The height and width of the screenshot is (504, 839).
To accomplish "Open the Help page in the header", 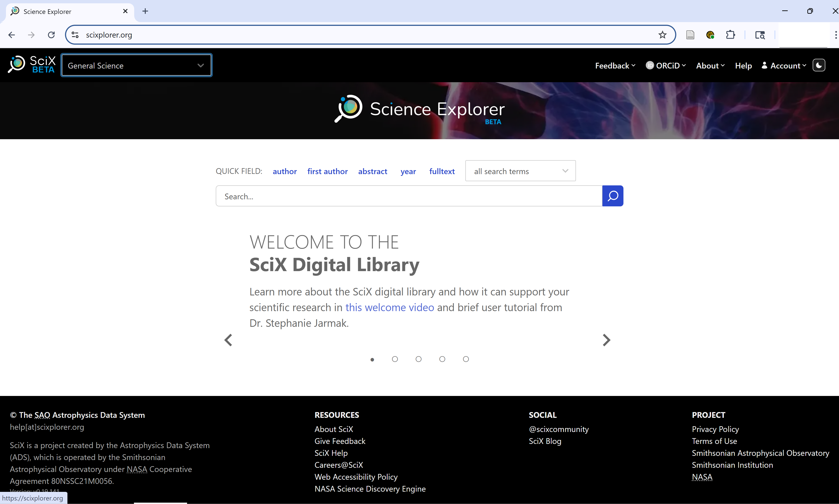I will (x=743, y=66).
